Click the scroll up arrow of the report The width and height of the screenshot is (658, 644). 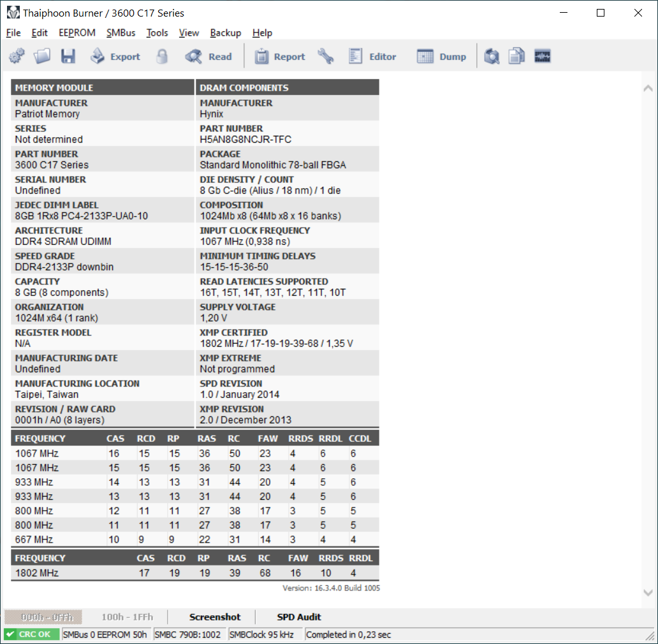(648, 88)
